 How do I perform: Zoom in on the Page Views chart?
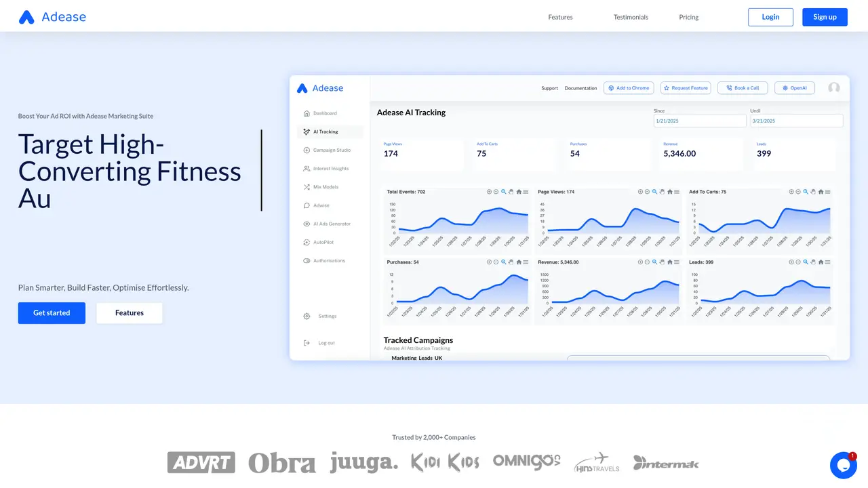[x=640, y=192]
